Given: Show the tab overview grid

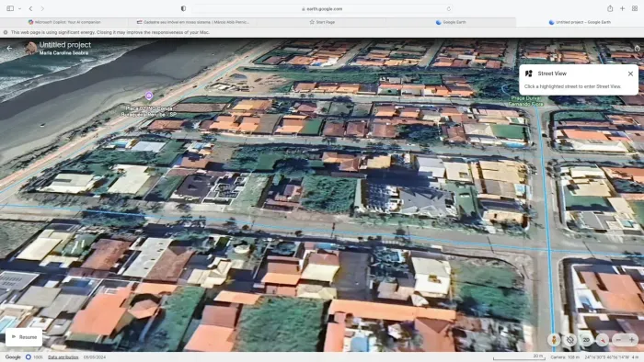Looking at the screenshot, I should point(635,8).
